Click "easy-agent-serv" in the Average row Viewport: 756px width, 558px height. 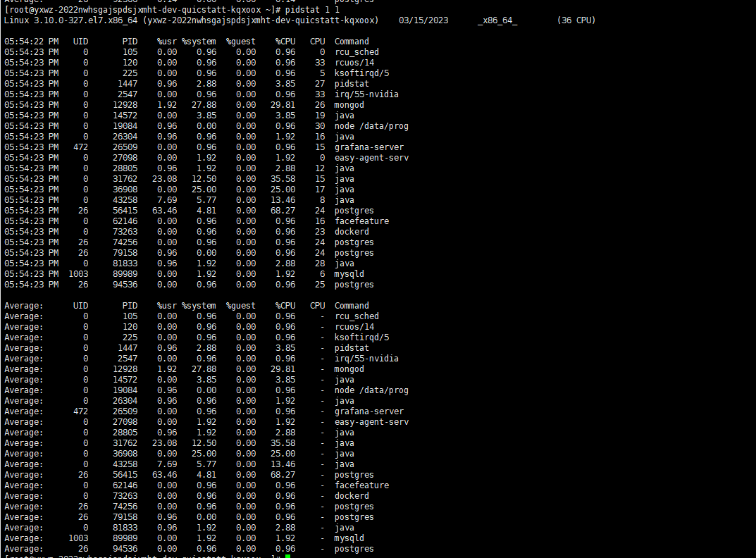371,422
